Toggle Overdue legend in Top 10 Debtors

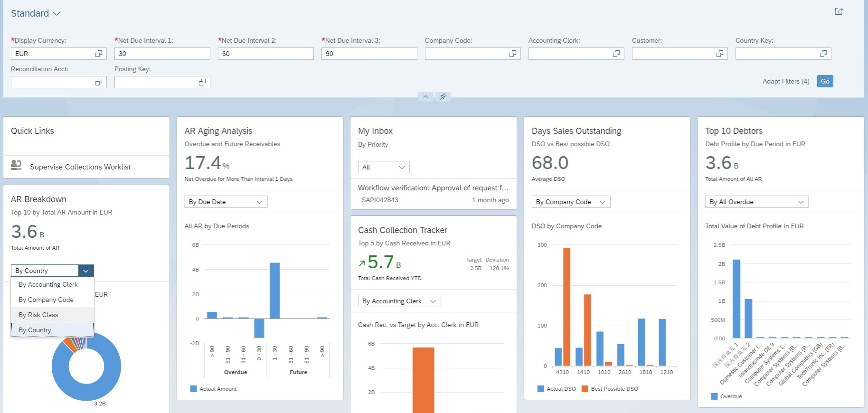(x=726, y=396)
